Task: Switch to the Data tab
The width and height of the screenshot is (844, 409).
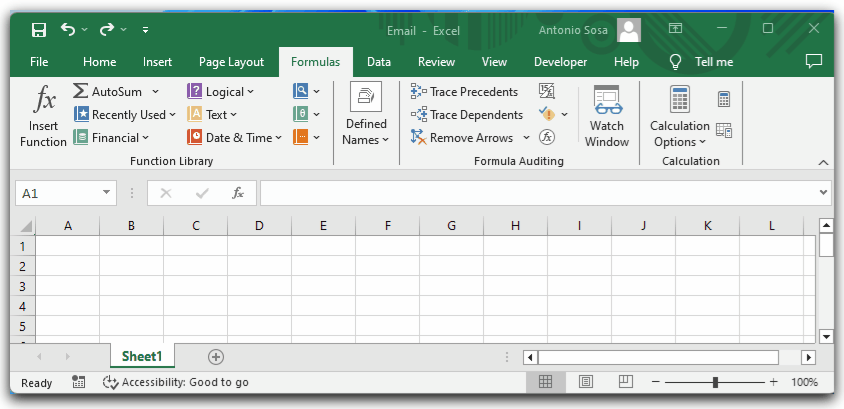Action: pyautogui.click(x=378, y=62)
